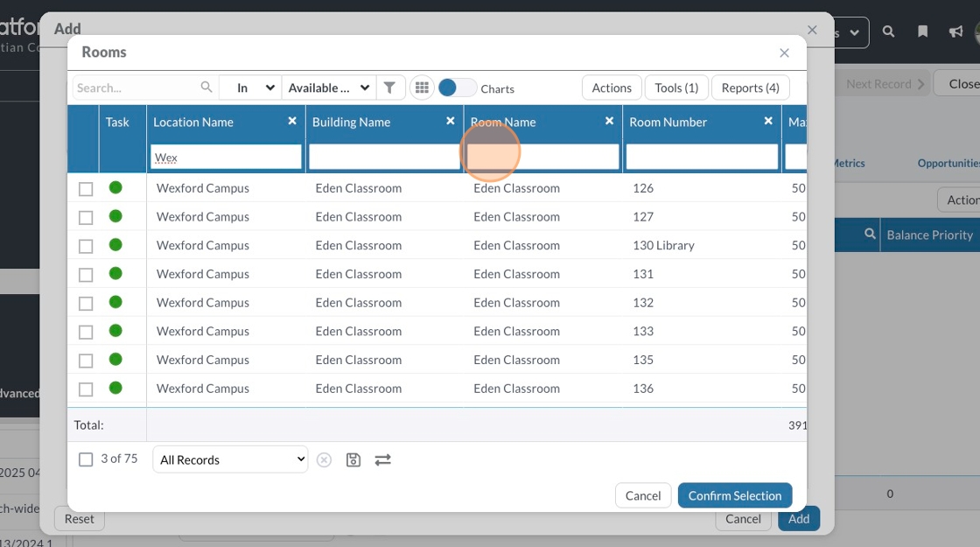Click green task dot for room 136
The height and width of the screenshot is (547, 980).
click(115, 389)
